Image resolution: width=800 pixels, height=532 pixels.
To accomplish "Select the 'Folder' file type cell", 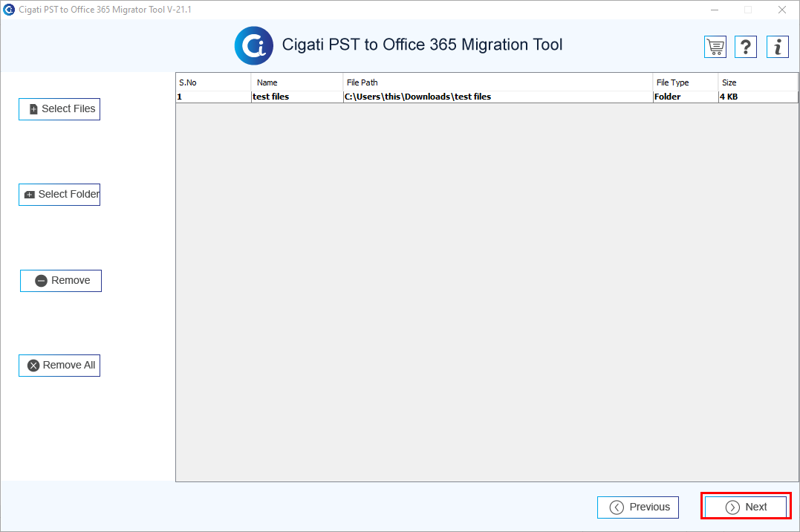I will [685, 97].
